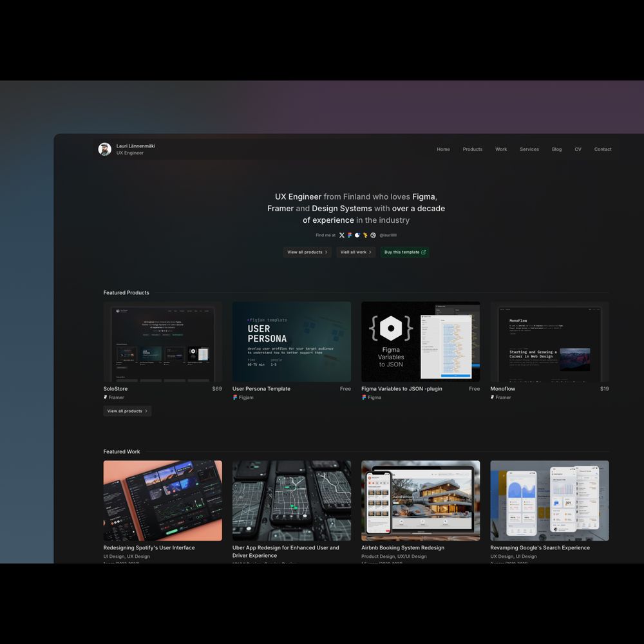Click the @lauri handle link

388,236
